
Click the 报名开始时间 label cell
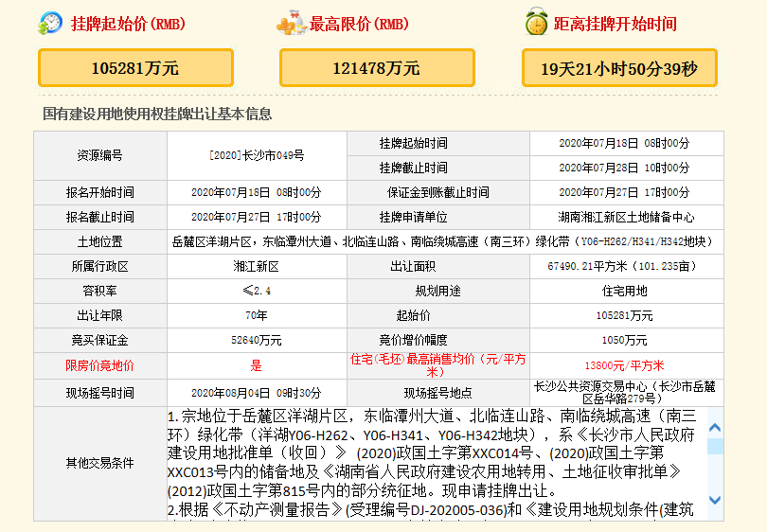tap(100, 193)
